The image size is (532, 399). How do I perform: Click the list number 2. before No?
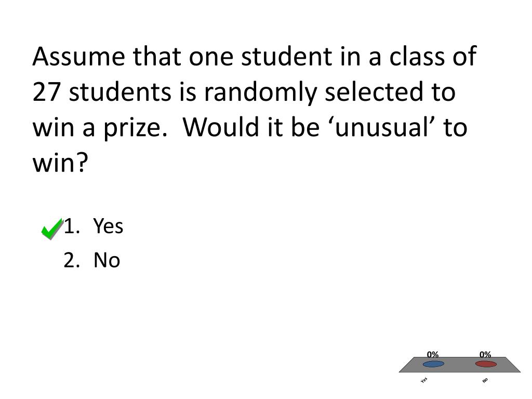click(72, 260)
